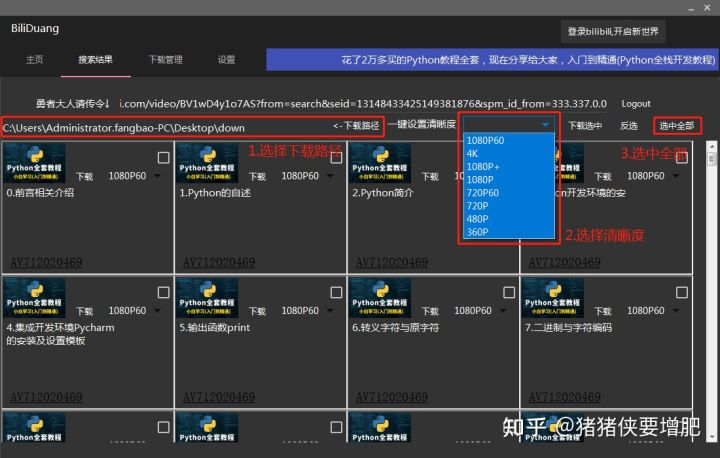Click 下载 on the 2.Python简介 card

click(430, 176)
